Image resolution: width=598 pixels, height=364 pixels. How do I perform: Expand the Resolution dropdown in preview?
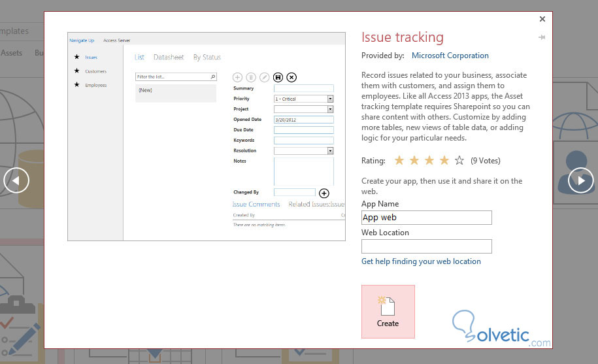330,150
